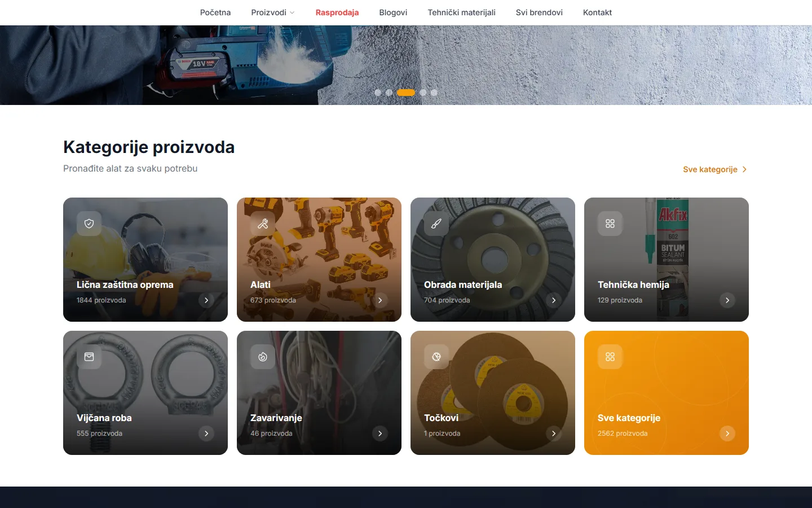Click the Sve kategorije title on orange card

[x=629, y=418]
